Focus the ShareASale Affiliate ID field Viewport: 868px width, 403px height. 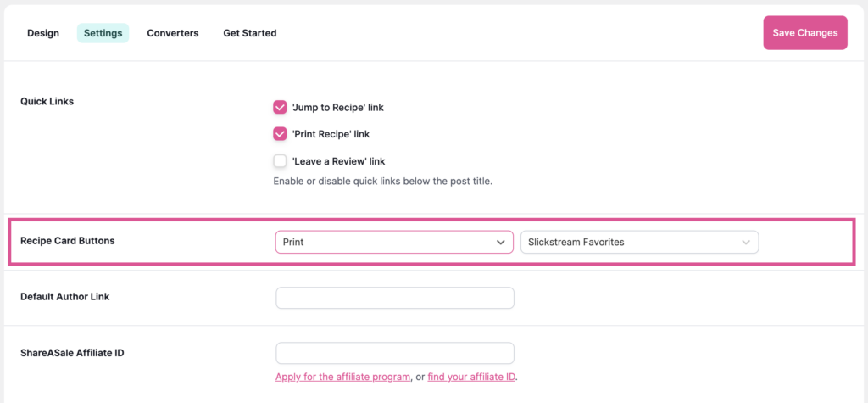(395, 353)
